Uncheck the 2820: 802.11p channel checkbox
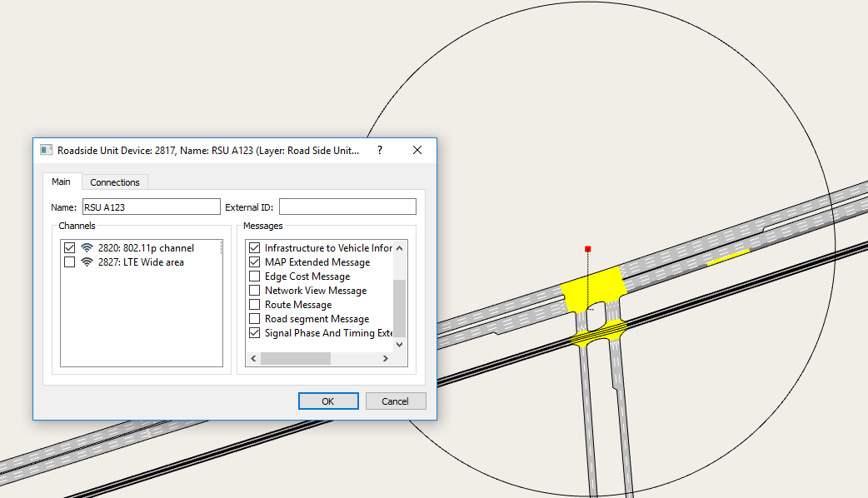868x498 pixels. point(69,248)
